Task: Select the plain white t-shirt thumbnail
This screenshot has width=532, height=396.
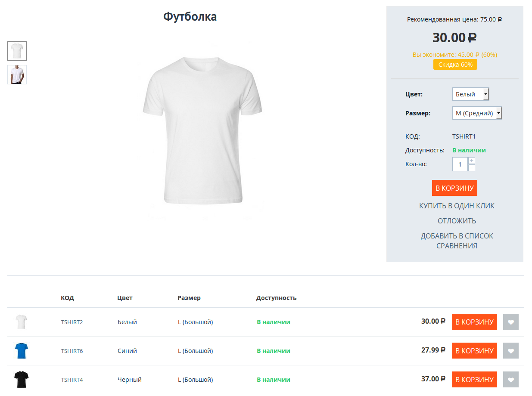Action: 17,51
